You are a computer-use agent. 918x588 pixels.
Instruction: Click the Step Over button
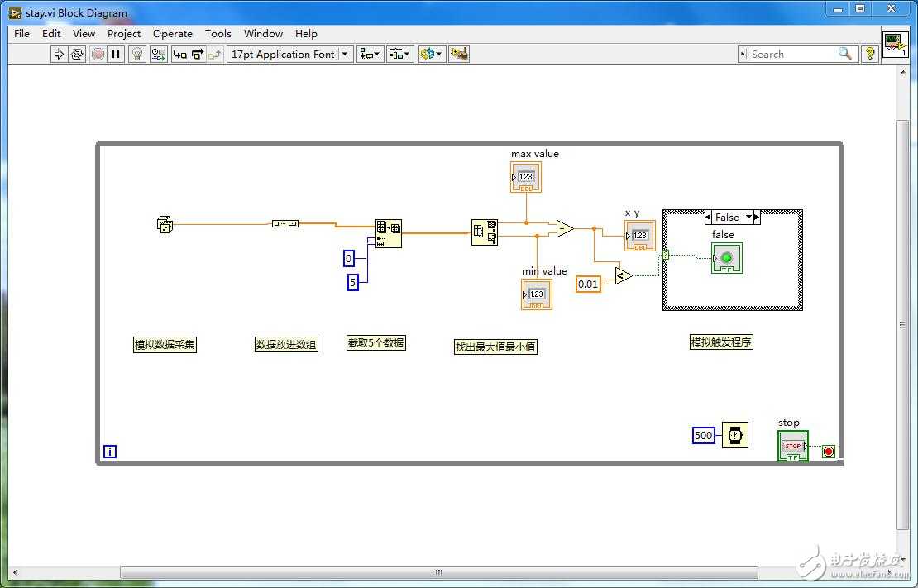click(x=198, y=55)
